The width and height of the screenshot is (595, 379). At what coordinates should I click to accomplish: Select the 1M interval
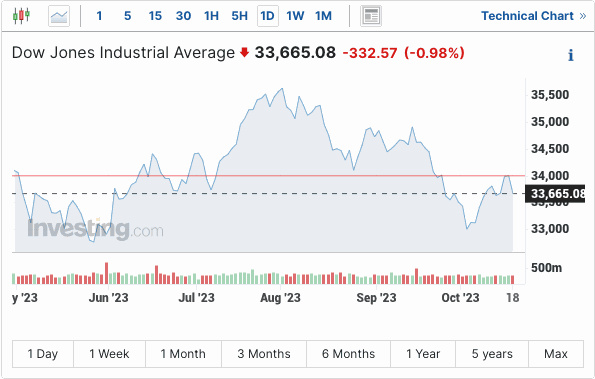coord(323,16)
